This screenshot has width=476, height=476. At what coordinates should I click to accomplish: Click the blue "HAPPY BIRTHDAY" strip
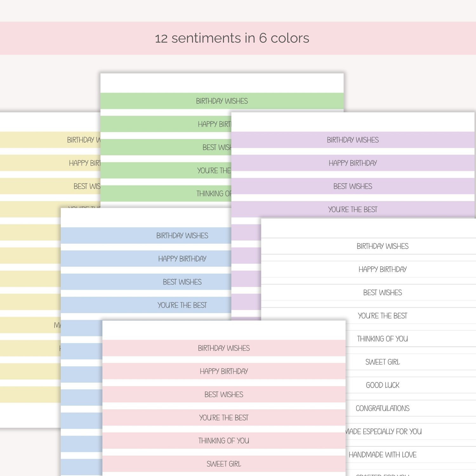(x=182, y=259)
